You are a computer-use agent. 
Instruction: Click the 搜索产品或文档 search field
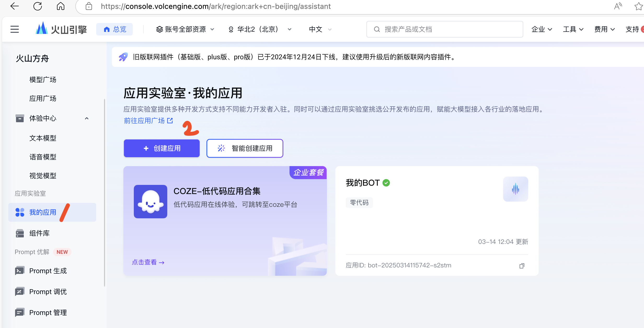pyautogui.click(x=444, y=29)
